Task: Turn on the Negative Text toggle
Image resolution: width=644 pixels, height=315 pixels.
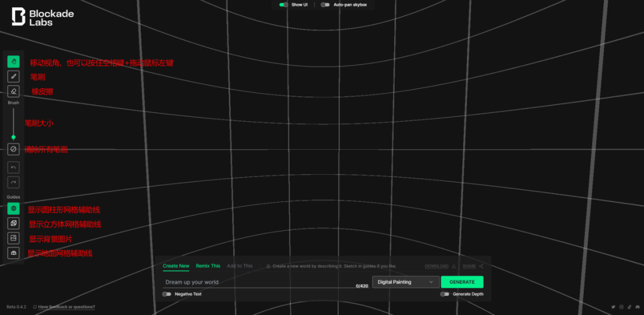Action: point(167,294)
